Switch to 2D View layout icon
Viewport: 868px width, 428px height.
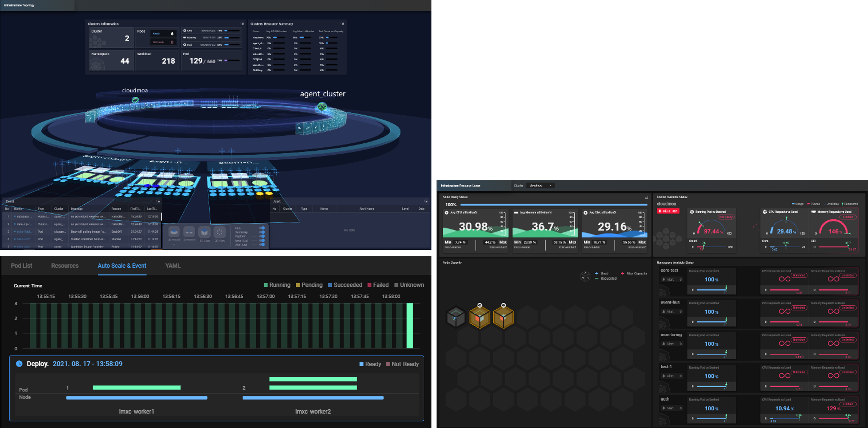(220, 233)
